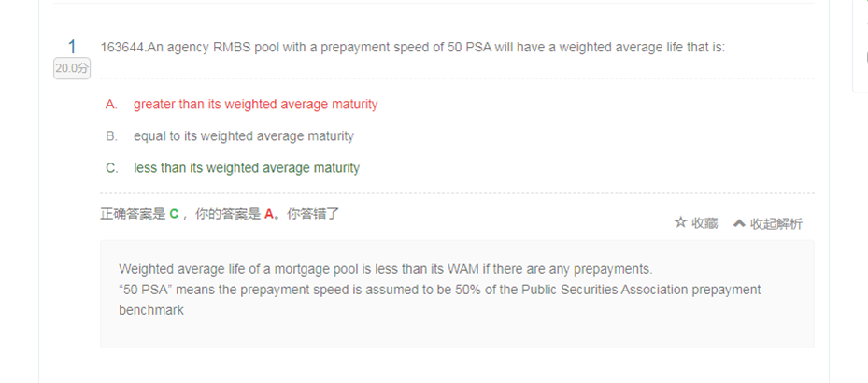Viewport: 868px width, 383px height.
Task: Choose "less than its weighted average maturity"
Action: (x=246, y=168)
